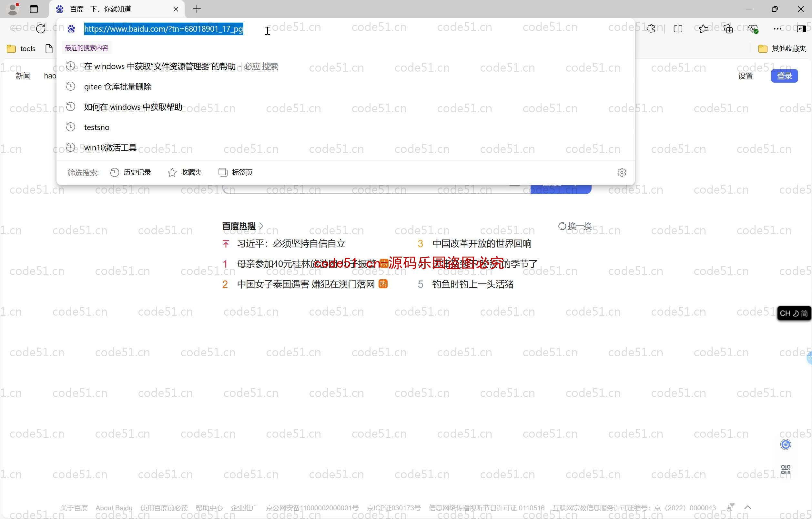Filter search by 收藏夹
Image resolution: width=812 pixels, height=519 pixels.
pos(185,172)
